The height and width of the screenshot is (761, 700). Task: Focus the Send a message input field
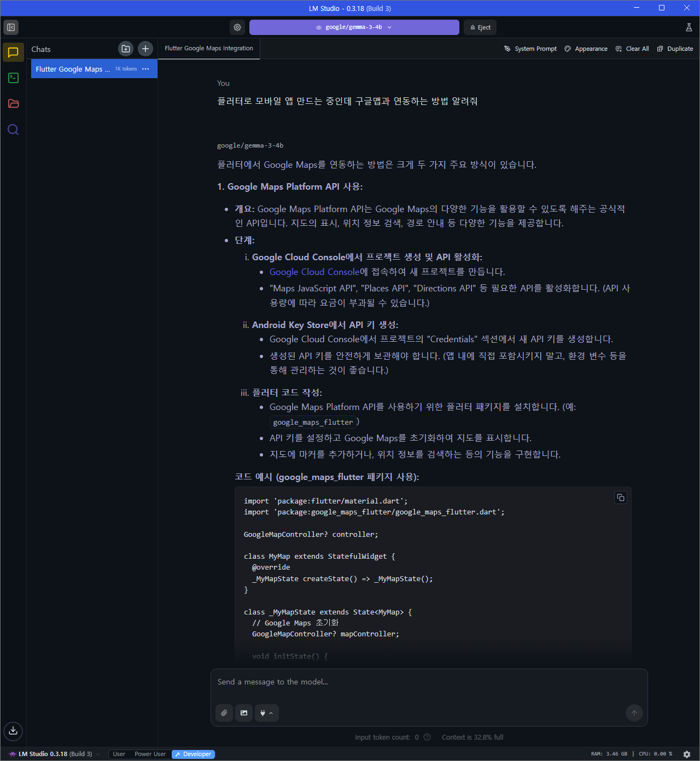pyautogui.click(x=429, y=682)
